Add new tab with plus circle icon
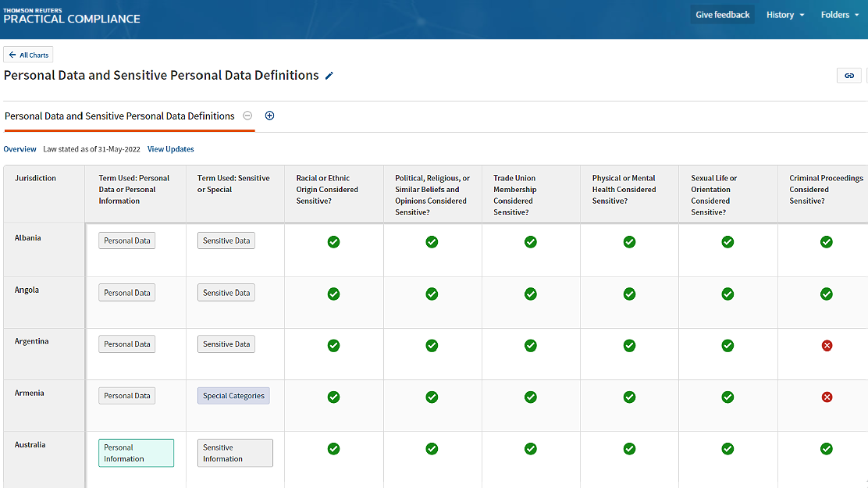Viewport: 868px width, 488px height. [x=270, y=116]
